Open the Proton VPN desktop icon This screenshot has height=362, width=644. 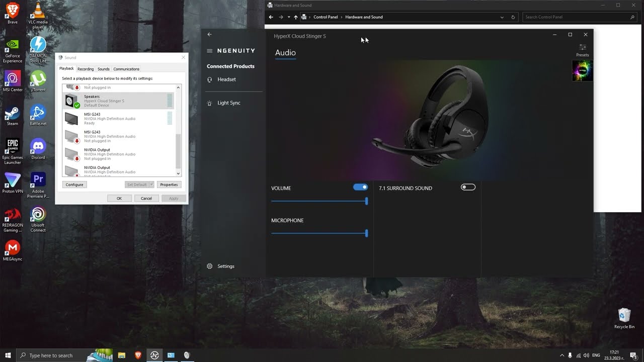[x=13, y=183]
